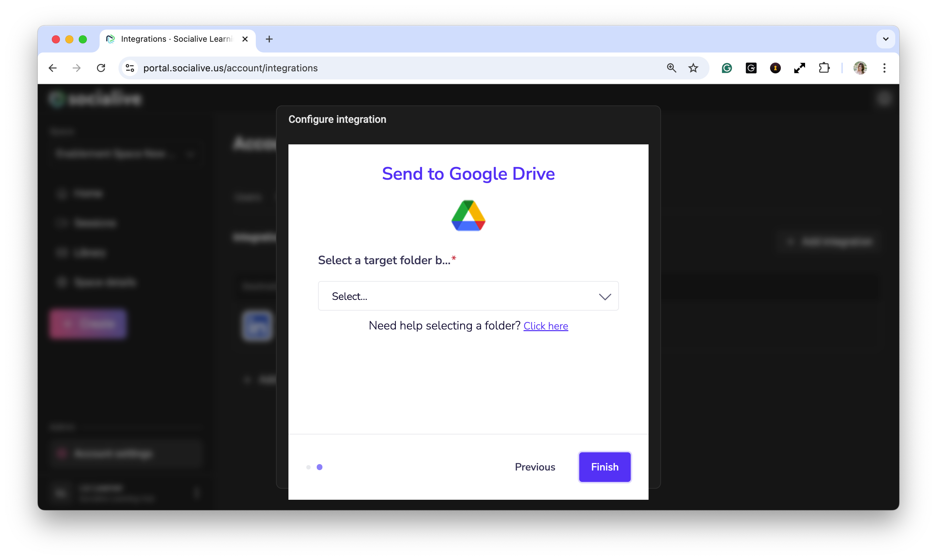Open the Extensions puzzle icon
This screenshot has width=937, height=560.
click(x=824, y=68)
